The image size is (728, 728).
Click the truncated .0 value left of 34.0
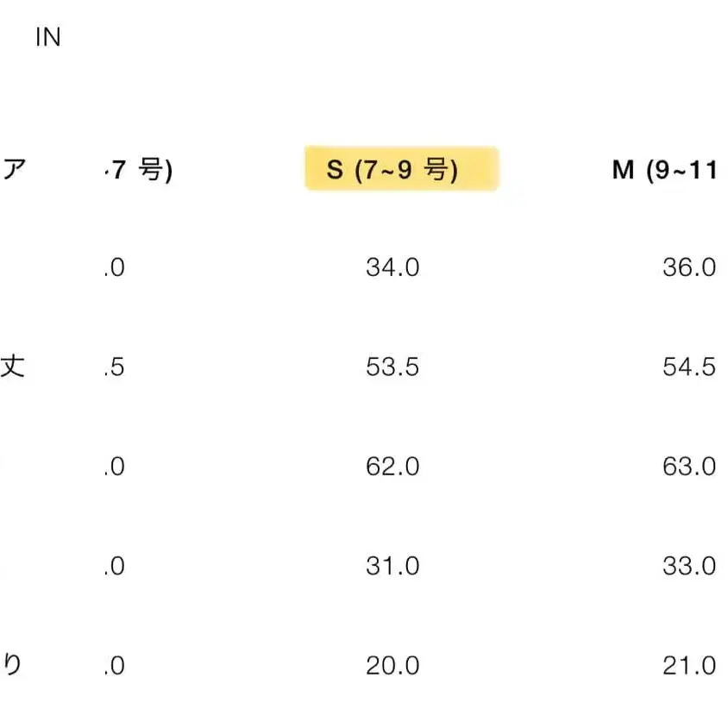[114, 267]
